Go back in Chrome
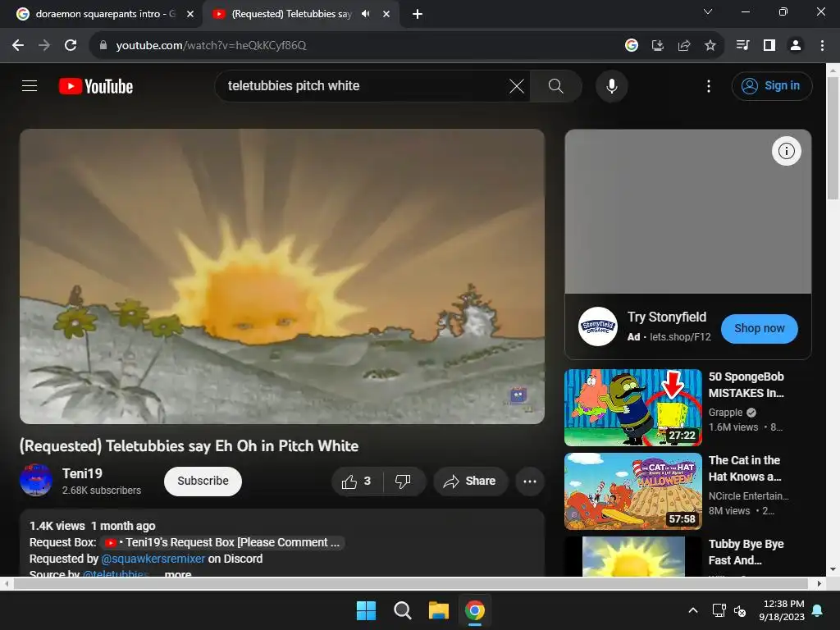840x630 pixels. tap(18, 45)
